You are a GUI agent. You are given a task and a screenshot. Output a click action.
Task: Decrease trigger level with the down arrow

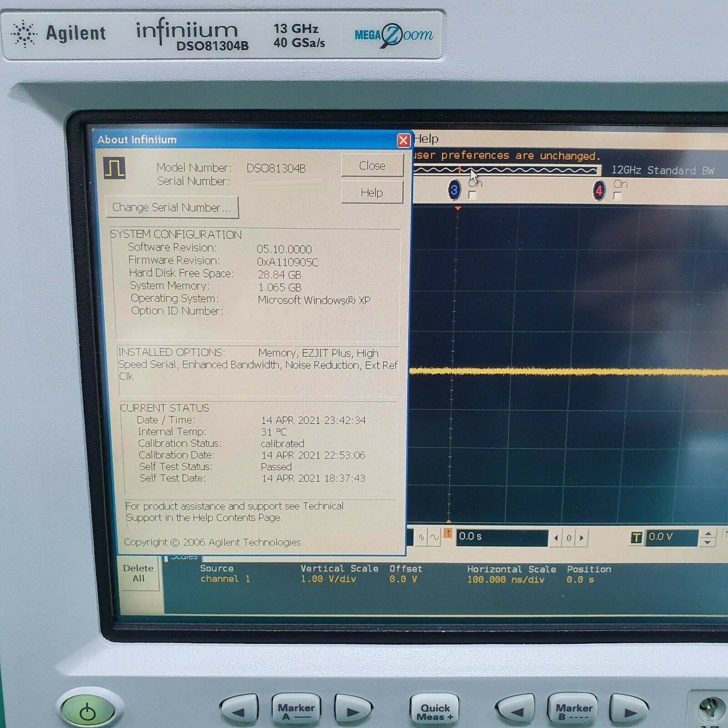[708, 542]
